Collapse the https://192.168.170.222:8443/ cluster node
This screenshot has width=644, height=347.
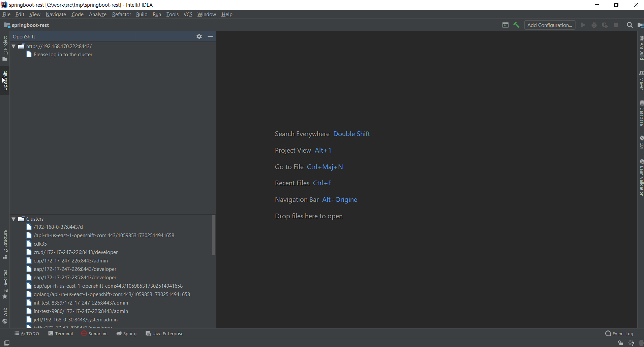pyautogui.click(x=14, y=46)
